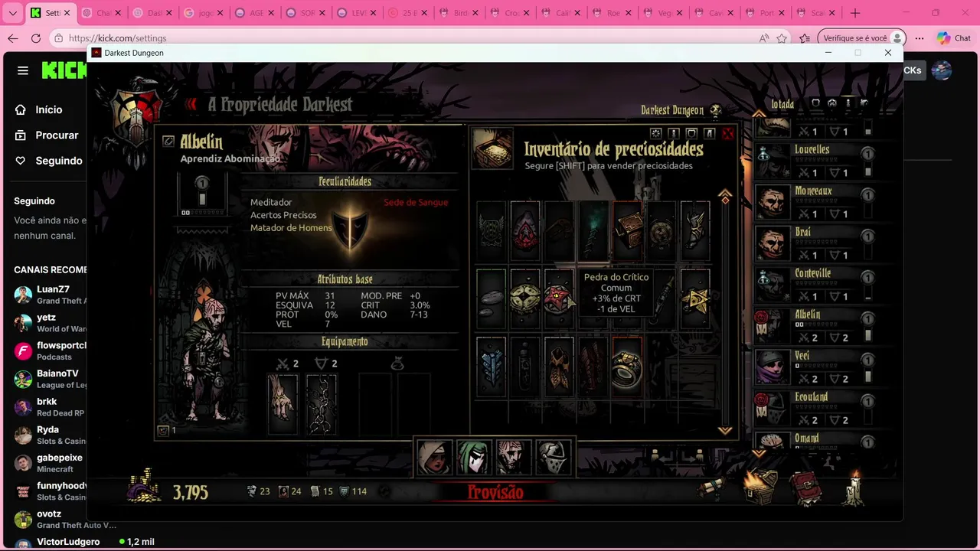The height and width of the screenshot is (551, 980).
Task: Choose the round medallion trinket beside the book
Action: tap(661, 231)
